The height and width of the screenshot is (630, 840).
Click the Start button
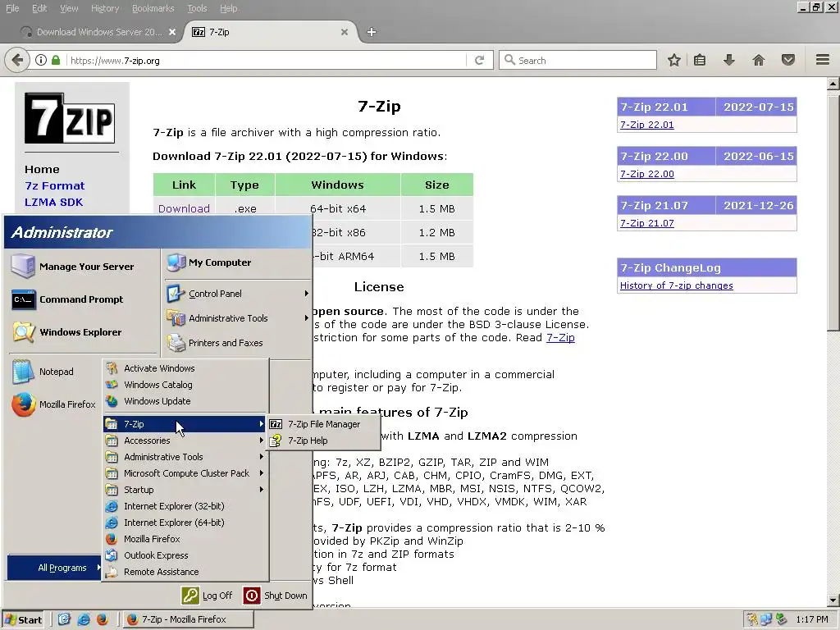tap(24, 620)
